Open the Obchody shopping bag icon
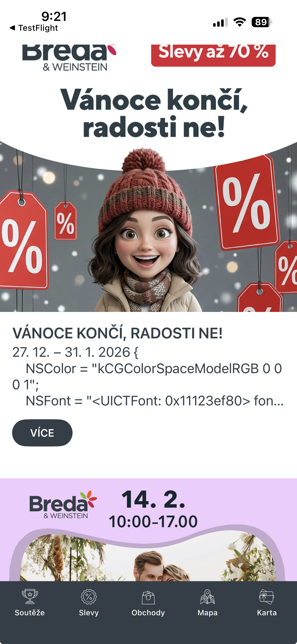The width and height of the screenshot is (297, 644). [148, 597]
